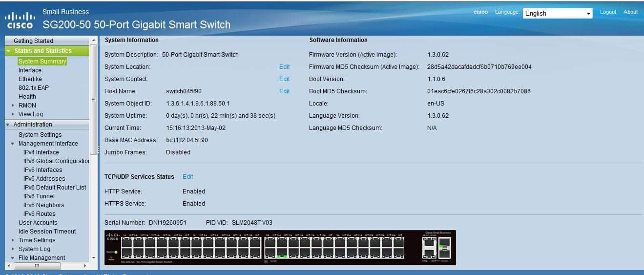The width and height of the screenshot is (644, 275).
Task: Open the Language dropdown set to English
Action: pos(558,13)
